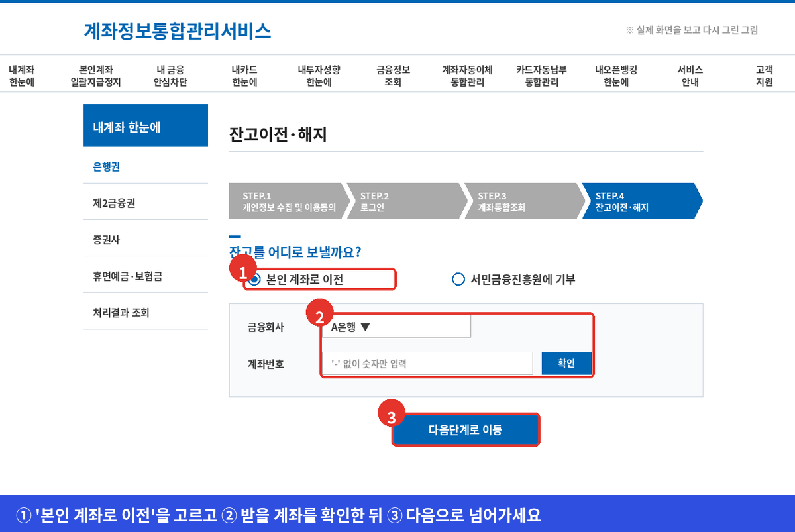The height and width of the screenshot is (532, 795).
Task: Open the '내카드 한눈에' menu
Action: coord(244,76)
